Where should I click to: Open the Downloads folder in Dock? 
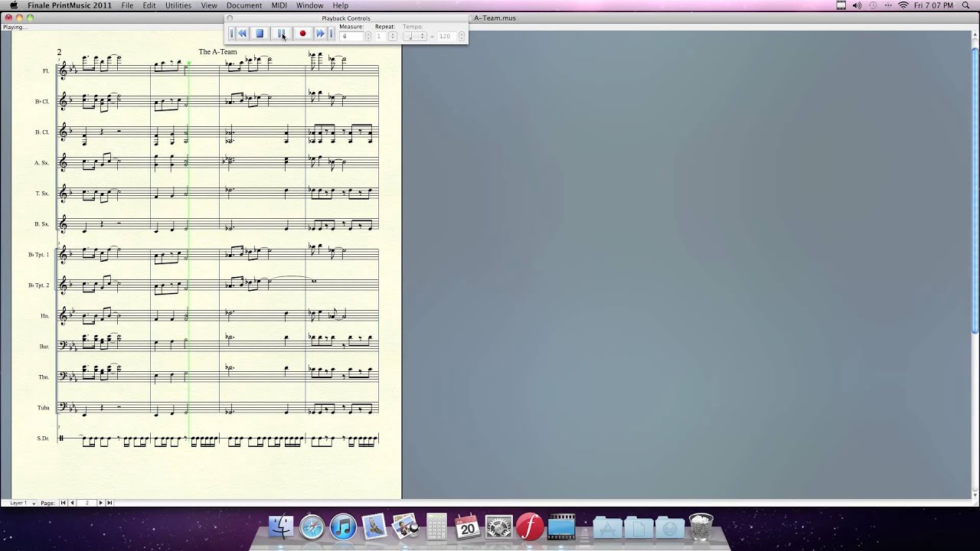669,527
